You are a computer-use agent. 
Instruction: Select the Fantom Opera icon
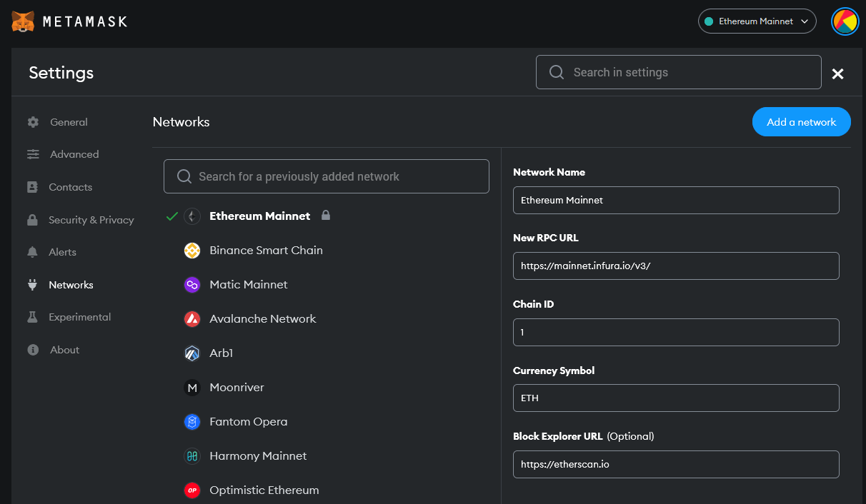191,421
